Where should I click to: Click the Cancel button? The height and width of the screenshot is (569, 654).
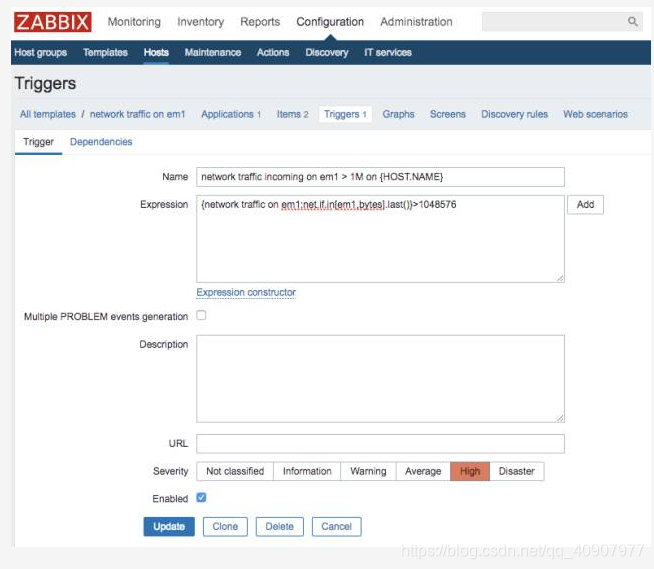[336, 526]
